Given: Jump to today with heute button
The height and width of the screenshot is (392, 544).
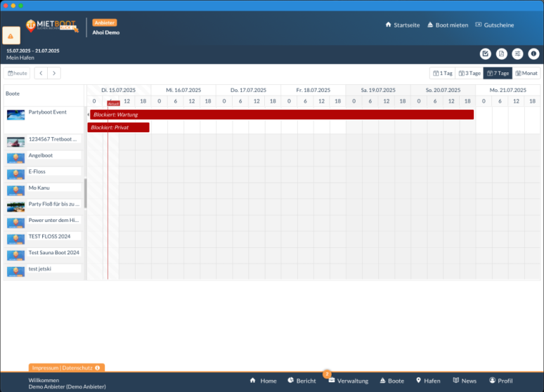Looking at the screenshot, I should coord(18,73).
